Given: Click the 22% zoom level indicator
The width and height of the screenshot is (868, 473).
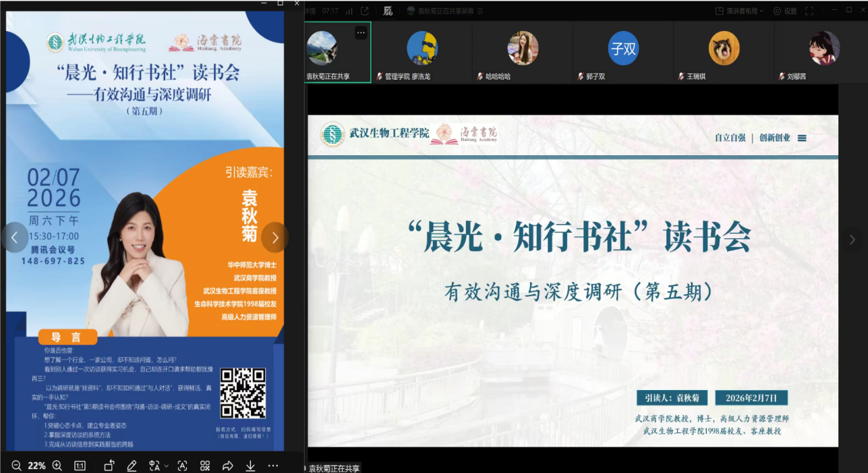Looking at the screenshot, I should click(36, 466).
